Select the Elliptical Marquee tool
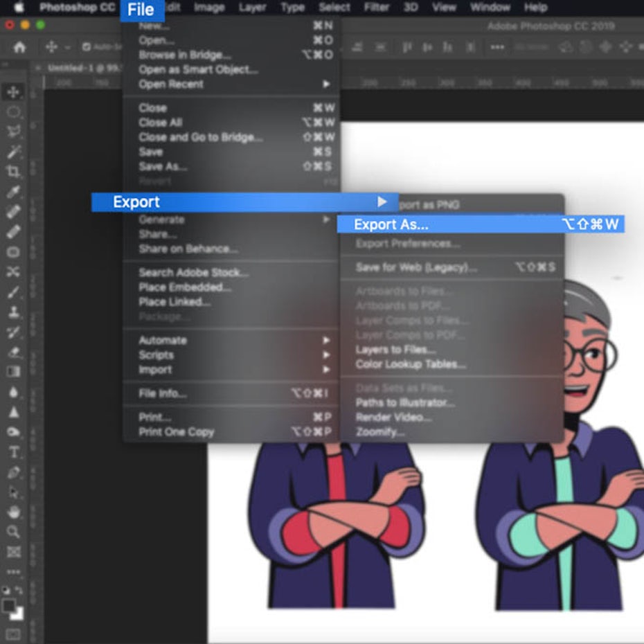Image resolution: width=644 pixels, height=644 pixels. pyautogui.click(x=13, y=112)
